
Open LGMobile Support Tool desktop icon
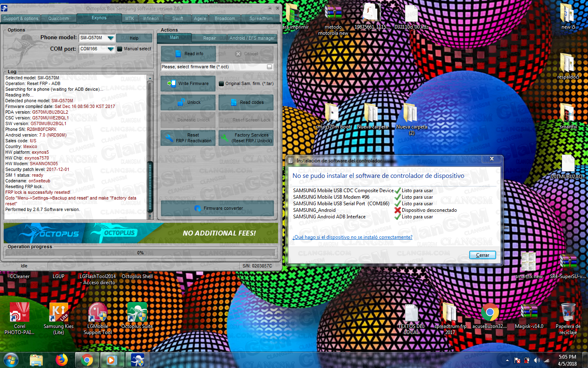click(98, 319)
